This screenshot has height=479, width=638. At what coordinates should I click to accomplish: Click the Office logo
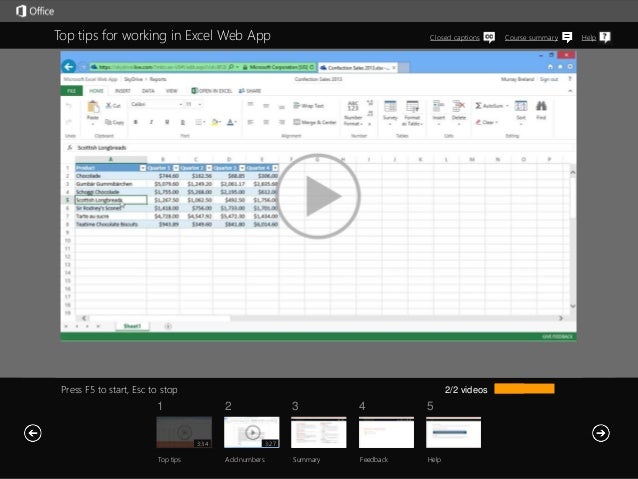35,11
